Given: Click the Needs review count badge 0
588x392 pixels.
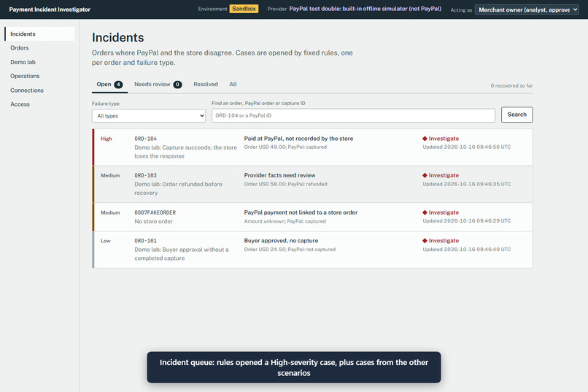Looking at the screenshot, I should coord(177,85).
